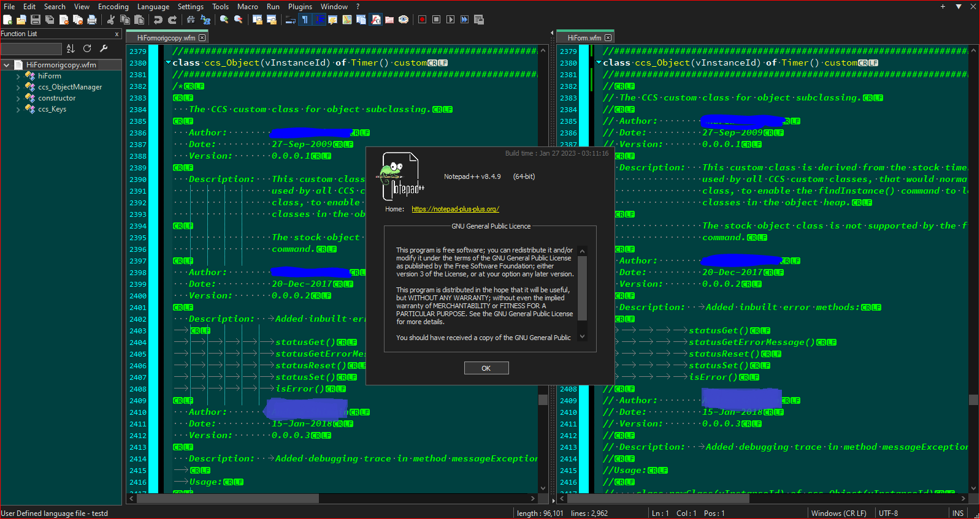Collapse class fold marker in right editor

[599, 63]
